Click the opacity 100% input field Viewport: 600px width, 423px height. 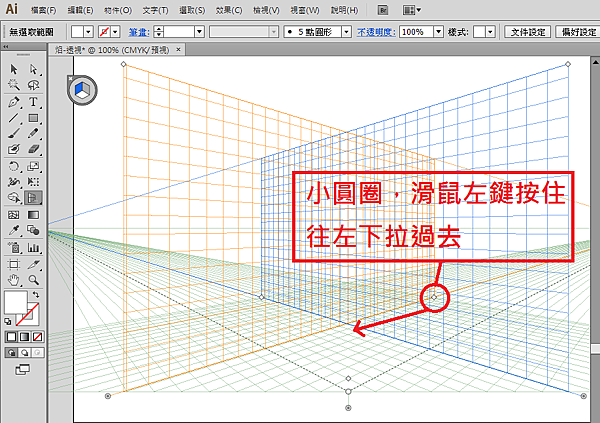pyautogui.click(x=416, y=32)
